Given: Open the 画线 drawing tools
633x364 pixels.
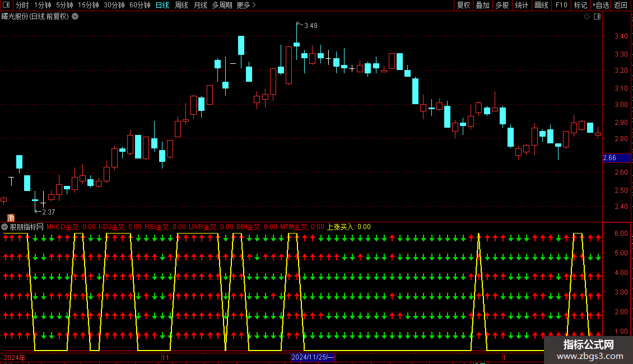Looking at the screenshot, I should pyautogui.click(x=541, y=5).
